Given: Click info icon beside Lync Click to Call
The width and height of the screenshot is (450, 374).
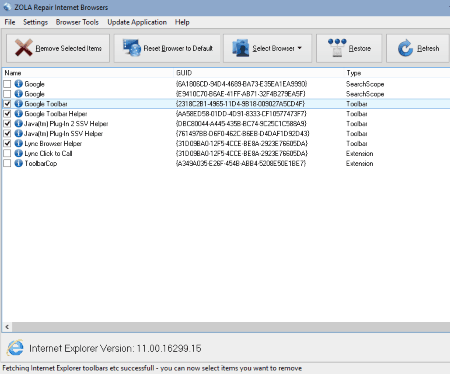Looking at the screenshot, I should [x=19, y=153].
